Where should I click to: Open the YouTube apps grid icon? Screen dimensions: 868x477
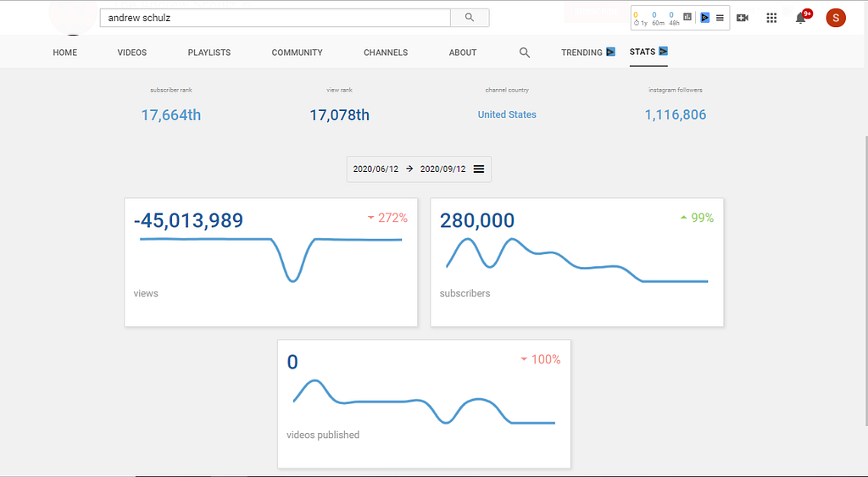[771, 18]
